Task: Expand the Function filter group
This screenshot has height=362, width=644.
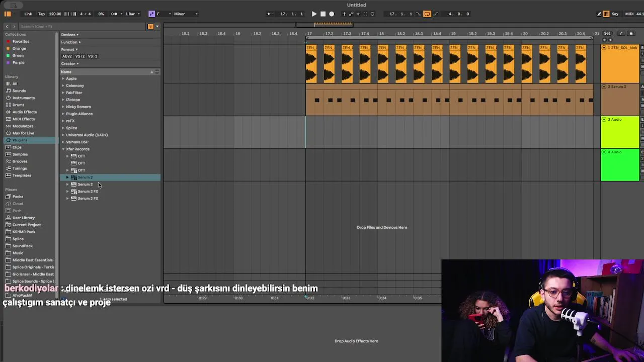Action: [x=71, y=42]
